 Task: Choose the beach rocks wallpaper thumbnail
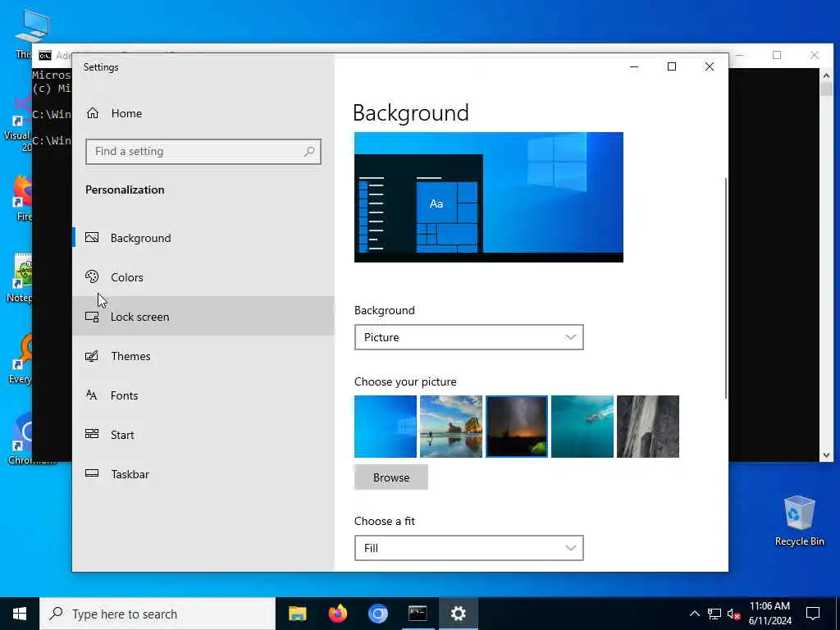coord(451,427)
